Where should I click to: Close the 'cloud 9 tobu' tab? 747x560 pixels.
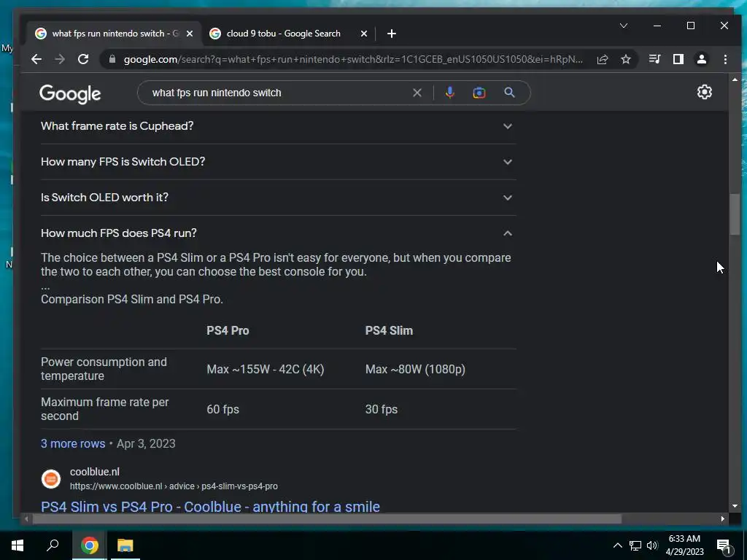coord(364,34)
